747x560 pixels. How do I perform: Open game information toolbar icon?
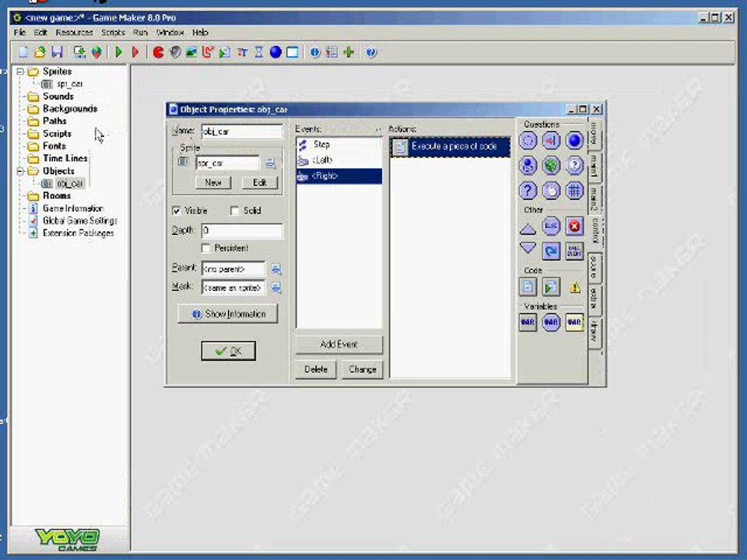[x=315, y=52]
